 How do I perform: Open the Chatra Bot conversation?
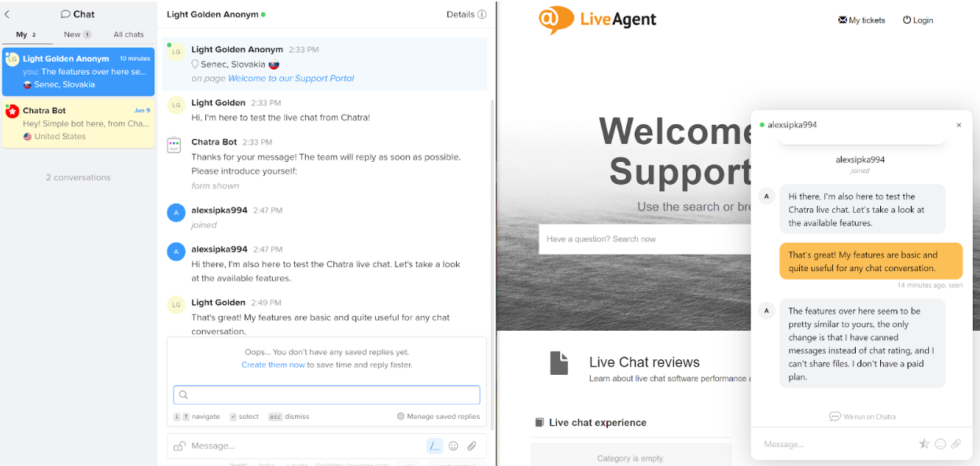(79, 123)
